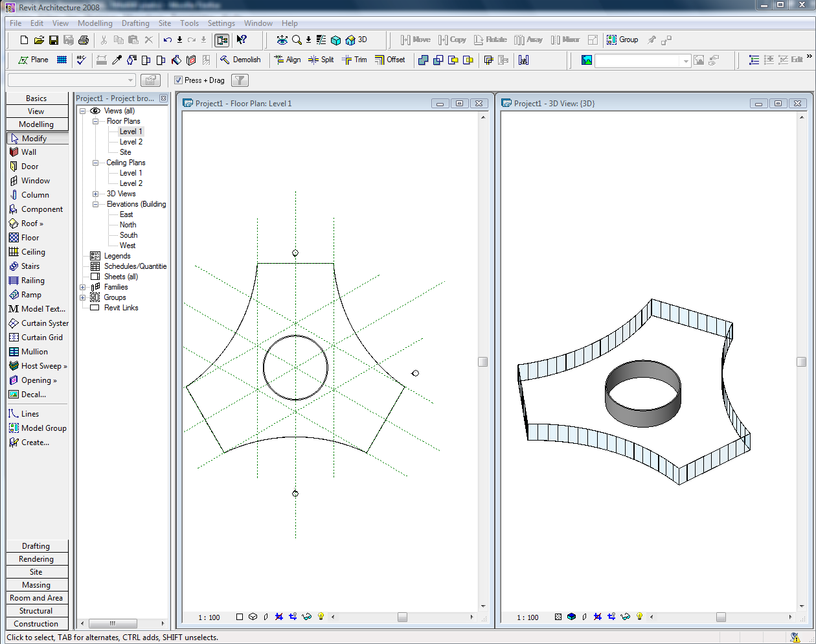This screenshot has width=816, height=644.
Task: Toggle the Project Browser toolbar button
Action: [x=222, y=40]
